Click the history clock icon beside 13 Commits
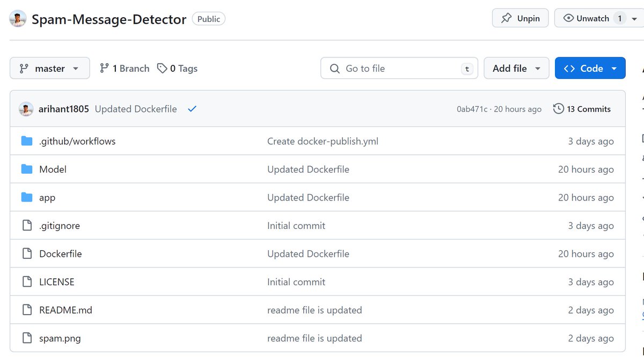644x357 pixels. 558,109
